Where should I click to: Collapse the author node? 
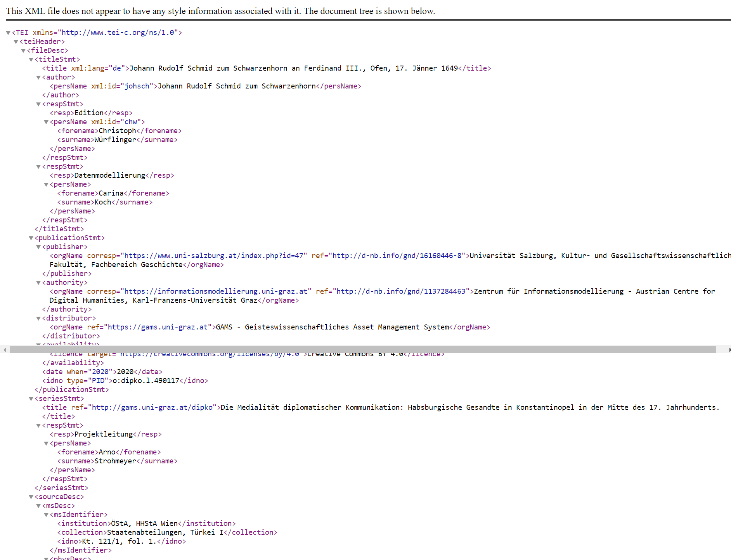pyautogui.click(x=38, y=77)
